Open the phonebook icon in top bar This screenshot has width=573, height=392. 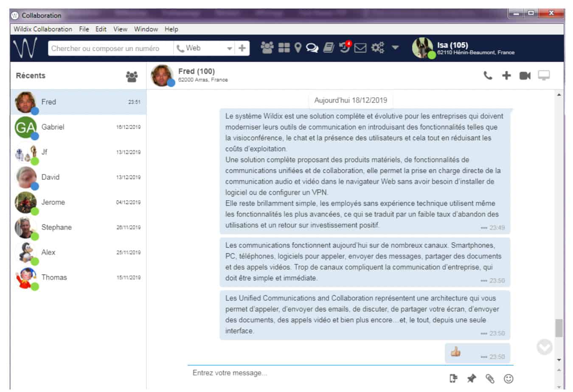(329, 48)
